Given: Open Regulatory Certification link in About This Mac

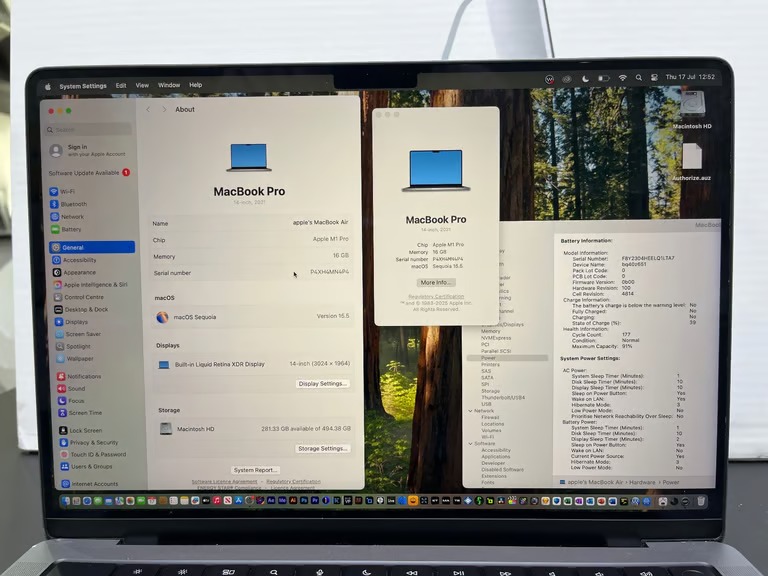Looking at the screenshot, I should (x=436, y=296).
